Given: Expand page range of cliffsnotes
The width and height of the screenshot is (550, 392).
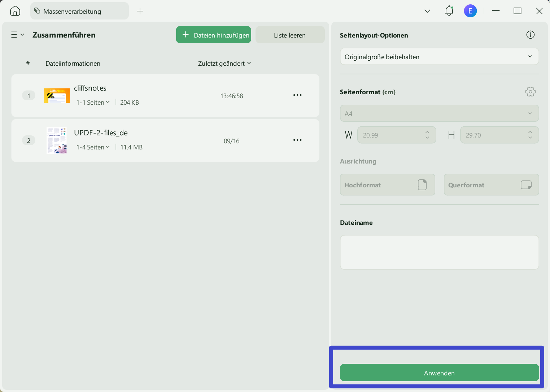Looking at the screenshot, I should pos(93,103).
